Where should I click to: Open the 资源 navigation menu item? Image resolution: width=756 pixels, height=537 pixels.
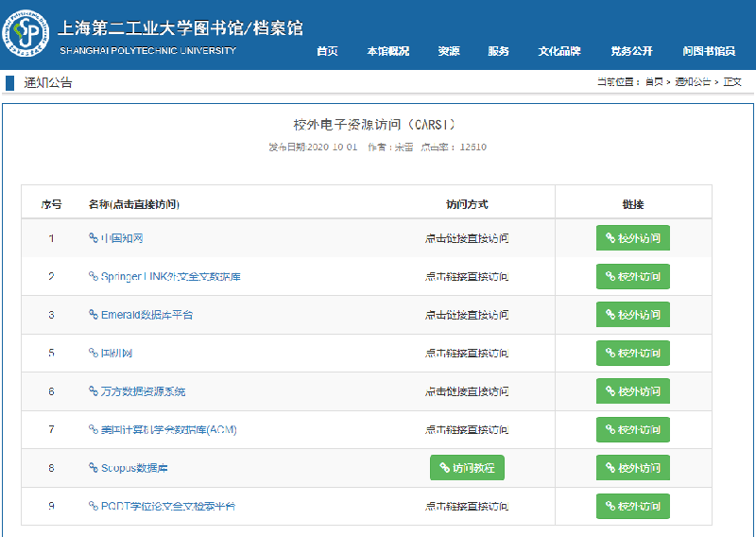click(449, 51)
